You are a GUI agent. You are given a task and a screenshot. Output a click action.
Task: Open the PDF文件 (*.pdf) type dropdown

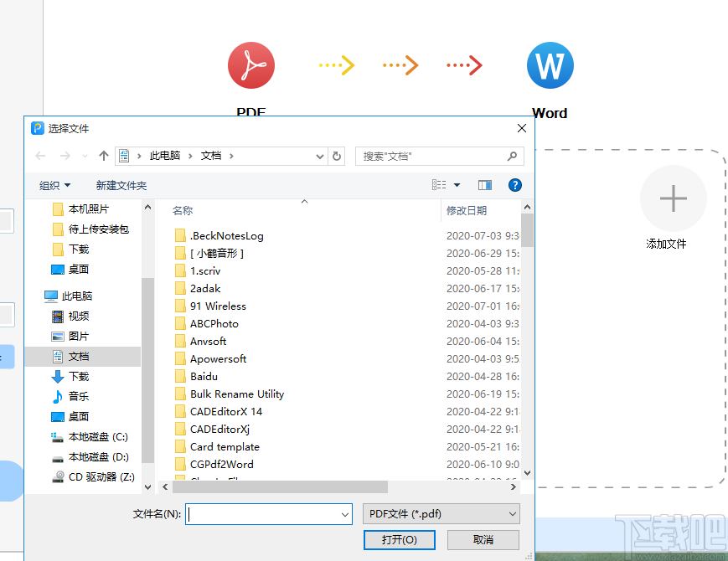pos(441,514)
